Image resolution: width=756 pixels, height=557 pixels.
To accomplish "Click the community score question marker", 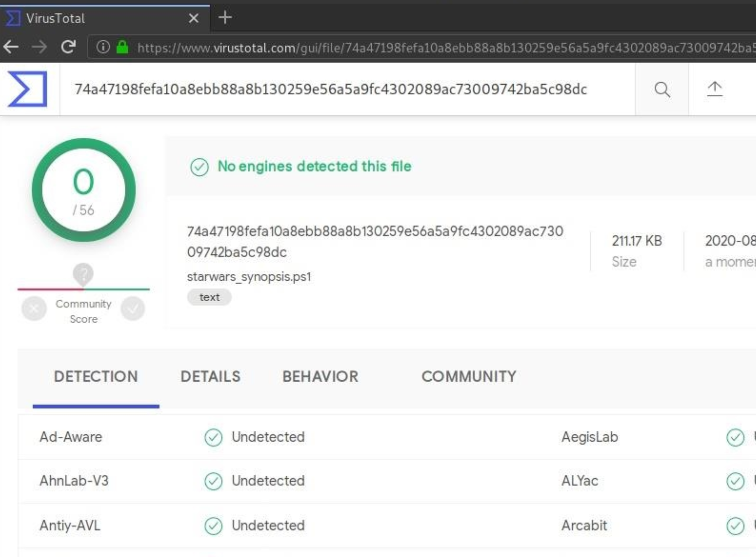I will click(x=83, y=273).
